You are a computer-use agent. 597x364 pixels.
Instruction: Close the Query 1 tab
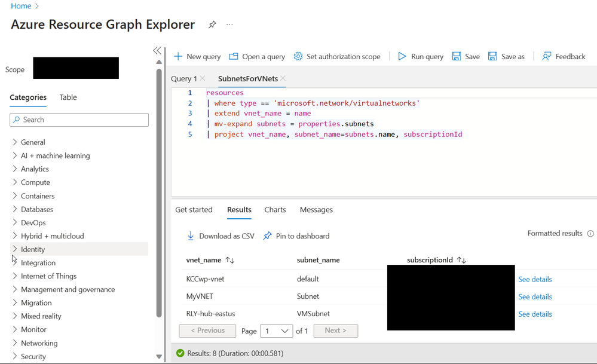coord(203,78)
